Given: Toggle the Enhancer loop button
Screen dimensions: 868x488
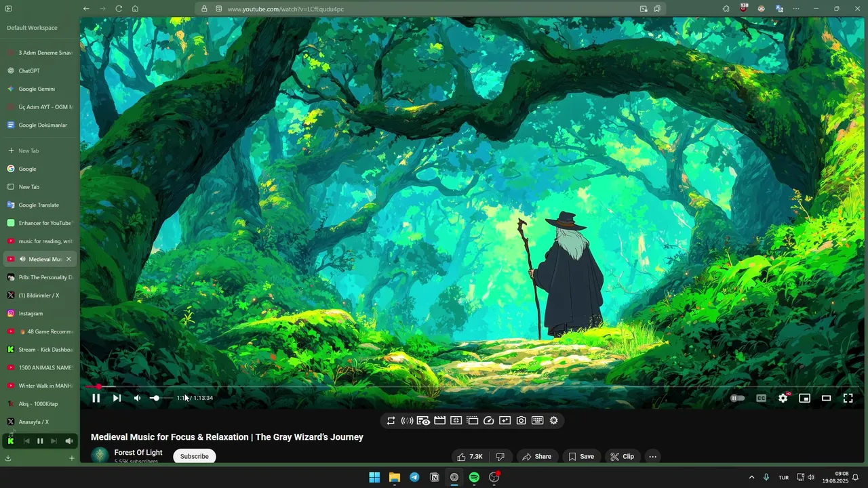Looking at the screenshot, I should 391,420.
